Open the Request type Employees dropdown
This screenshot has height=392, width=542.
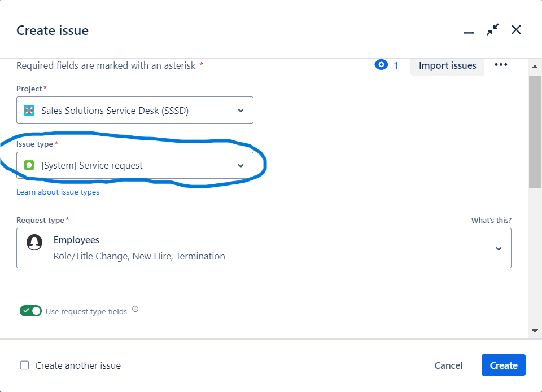click(264, 248)
